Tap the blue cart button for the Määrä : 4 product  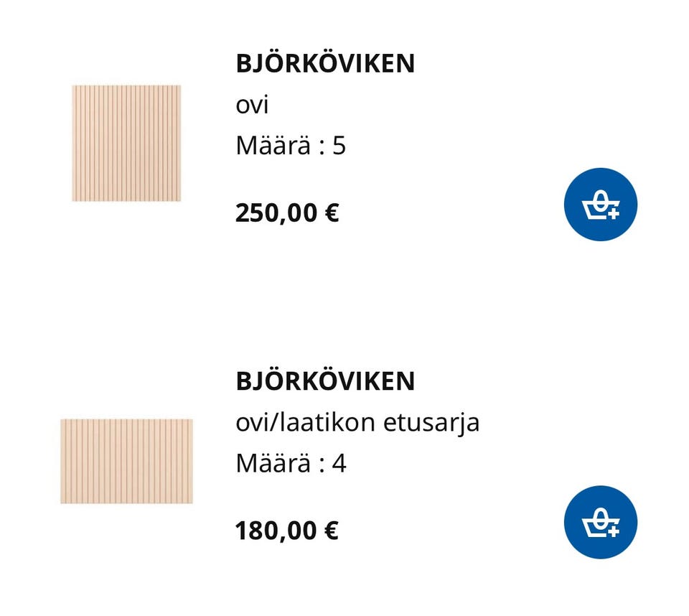[x=601, y=522]
